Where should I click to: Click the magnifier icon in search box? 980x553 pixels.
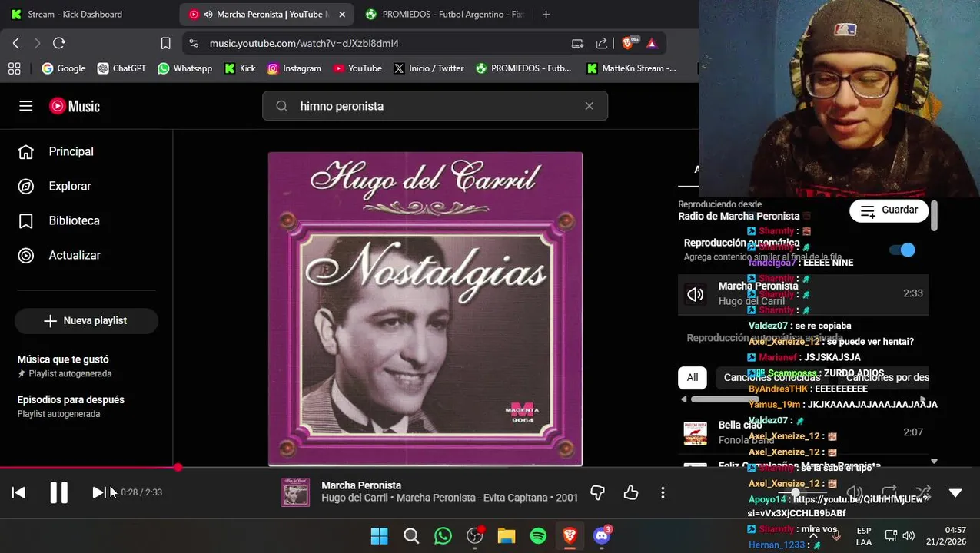pyautogui.click(x=281, y=106)
